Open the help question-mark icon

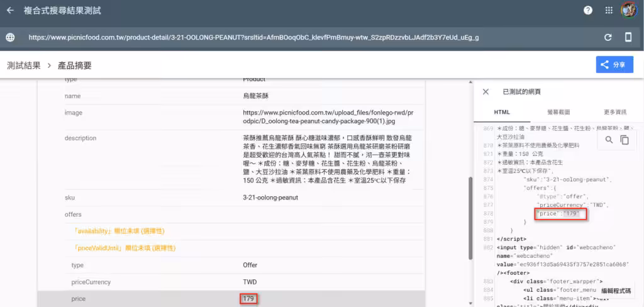(588, 11)
